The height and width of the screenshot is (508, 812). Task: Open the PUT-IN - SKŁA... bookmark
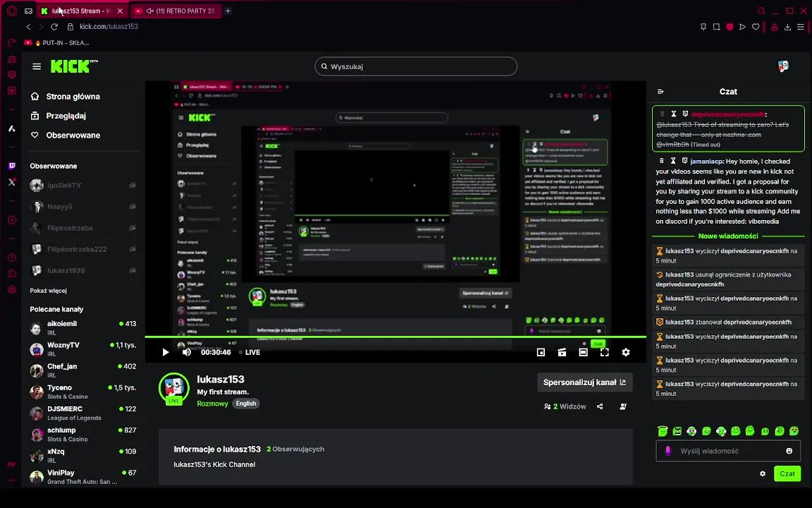57,43
